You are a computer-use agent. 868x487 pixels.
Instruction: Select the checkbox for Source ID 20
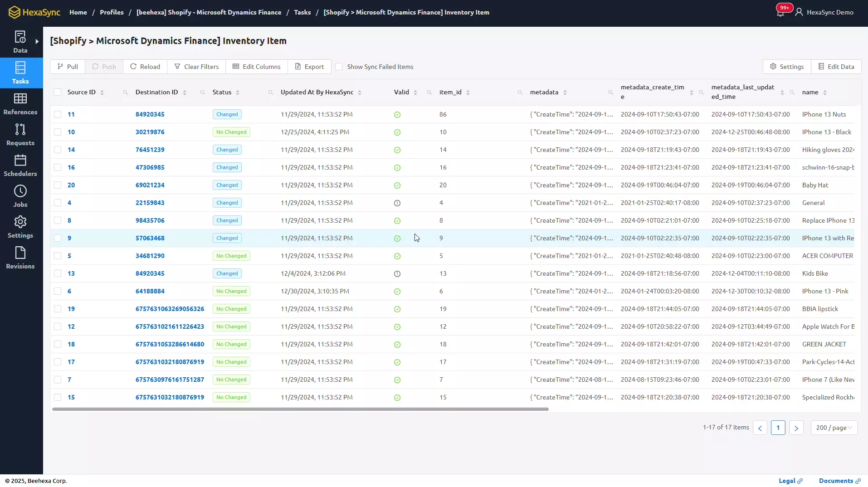[58, 185]
